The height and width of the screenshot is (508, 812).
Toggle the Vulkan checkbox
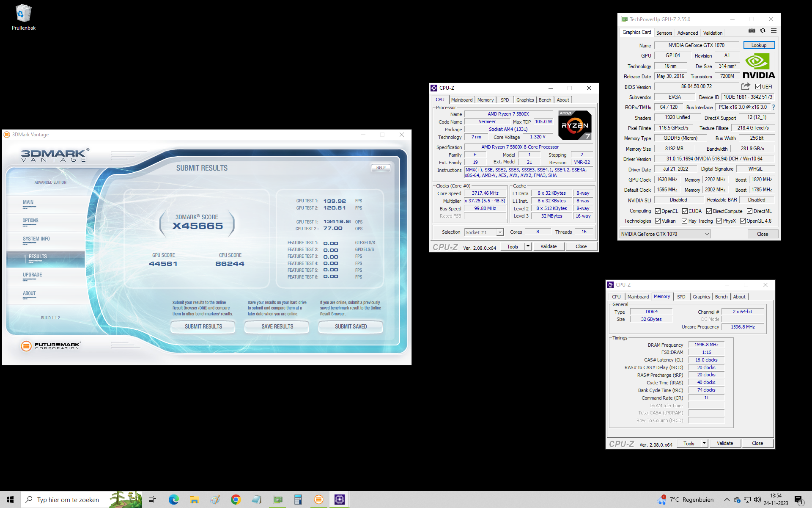pos(658,221)
